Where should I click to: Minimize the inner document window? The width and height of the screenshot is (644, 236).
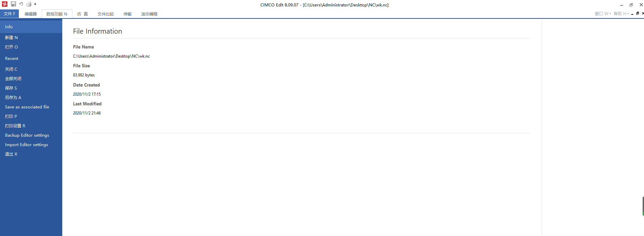pos(632,14)
